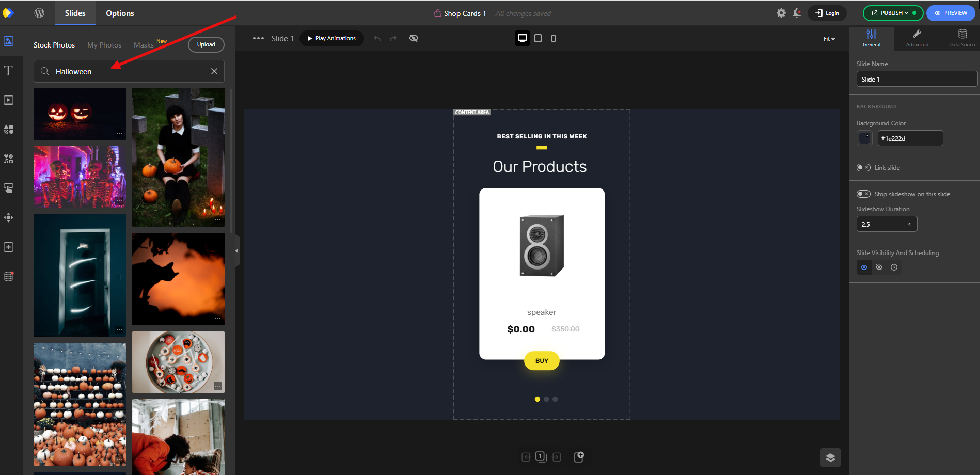
Task: Switch to the Data Source tab
Action: 962,38
